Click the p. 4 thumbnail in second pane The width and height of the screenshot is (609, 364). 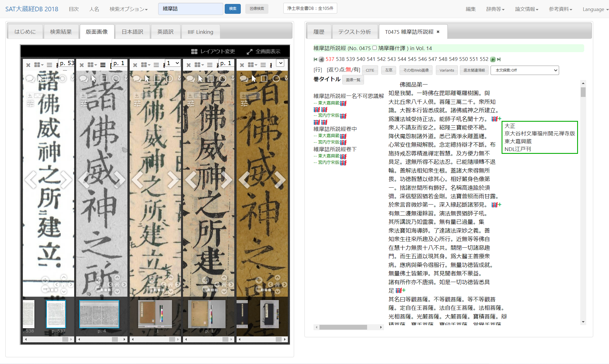point(99,314)
